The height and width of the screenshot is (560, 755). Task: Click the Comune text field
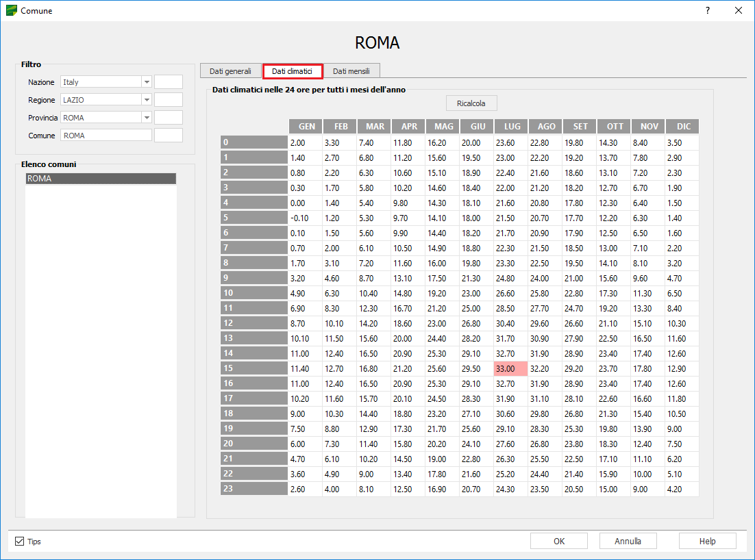click(106, 136)
